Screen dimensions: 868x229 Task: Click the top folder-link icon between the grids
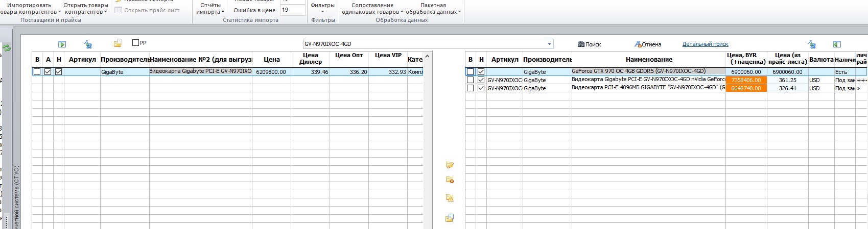[450, 165]
